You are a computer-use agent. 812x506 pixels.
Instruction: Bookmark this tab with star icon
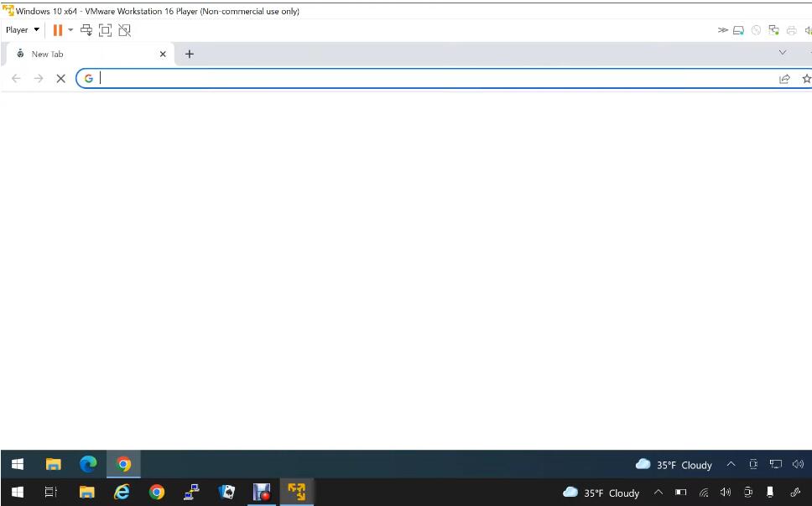[806, 79]
